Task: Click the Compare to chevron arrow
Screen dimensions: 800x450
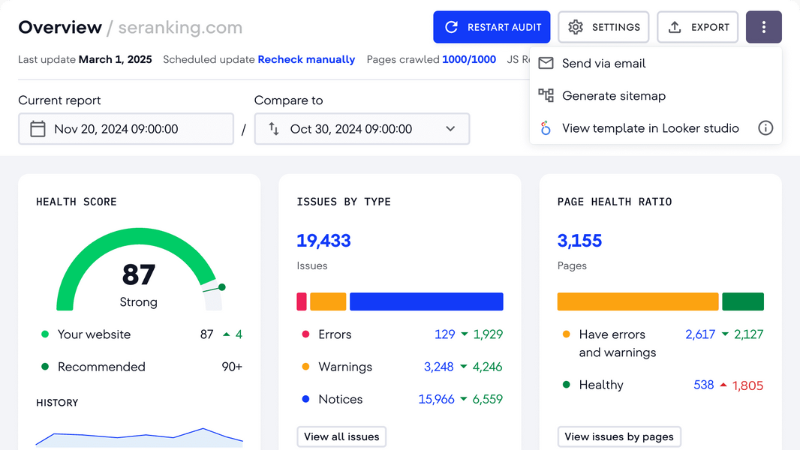Action: pos(450,129)
